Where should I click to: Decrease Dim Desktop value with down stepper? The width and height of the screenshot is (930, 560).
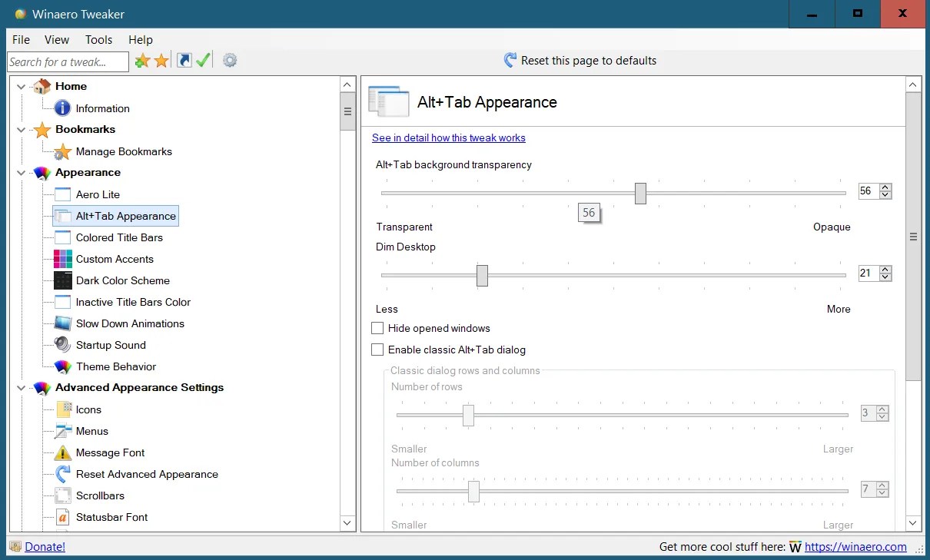[x=885, y=277]
